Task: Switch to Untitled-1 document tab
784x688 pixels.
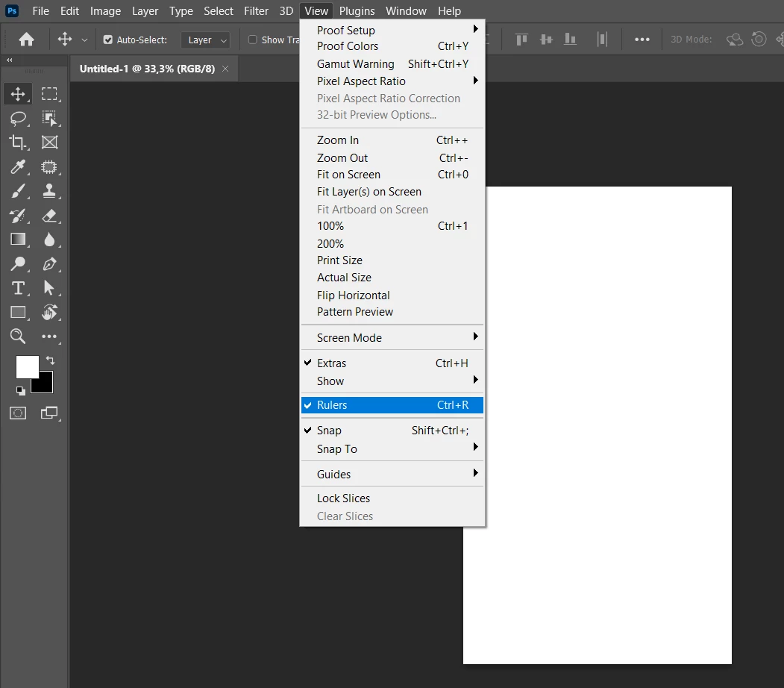Action: pyautogui.click(x=147, y=69)
